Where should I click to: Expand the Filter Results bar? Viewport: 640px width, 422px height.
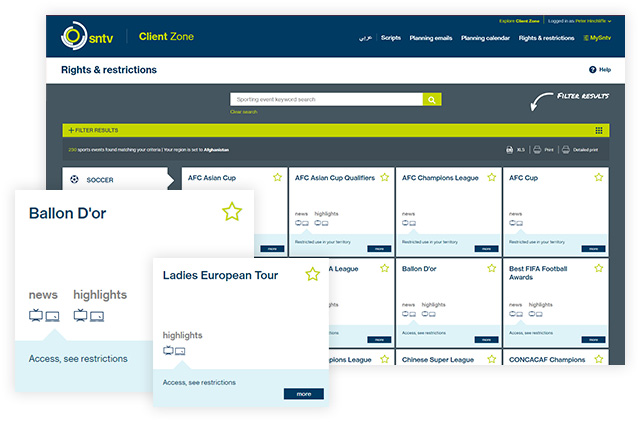click(93, 130)
